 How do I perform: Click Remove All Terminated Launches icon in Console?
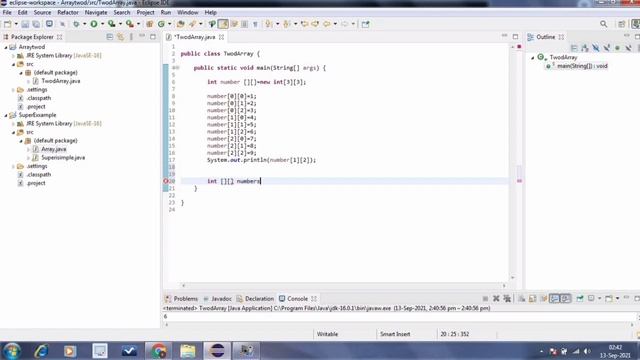pyautogui.click(x=507, y=298)
